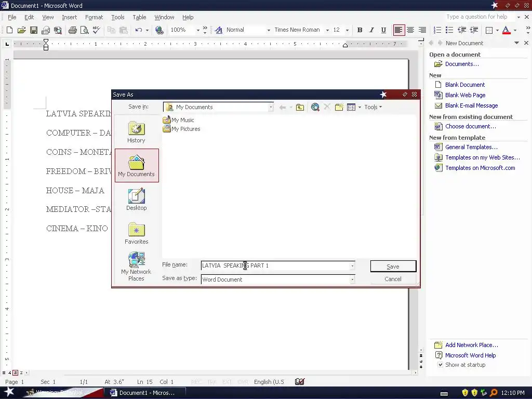The width and height of the screenshot is (532, 399).
Task: Open History location in Save As sidebar
Action: click(137, 132)
